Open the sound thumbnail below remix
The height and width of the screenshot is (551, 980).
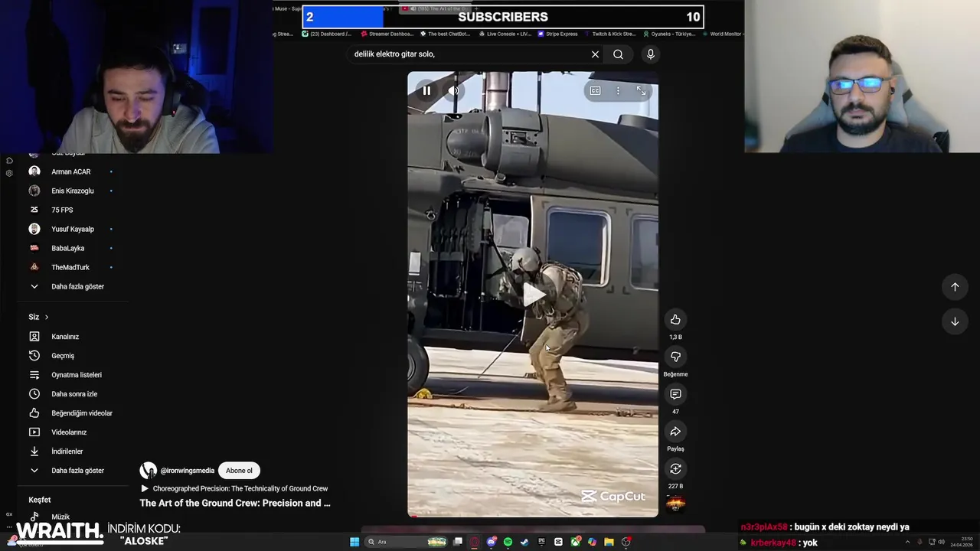(675, 503)
